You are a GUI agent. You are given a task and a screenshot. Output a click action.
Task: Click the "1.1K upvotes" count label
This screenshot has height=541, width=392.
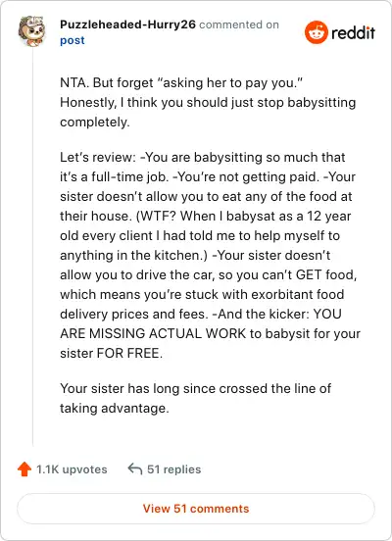72,469
